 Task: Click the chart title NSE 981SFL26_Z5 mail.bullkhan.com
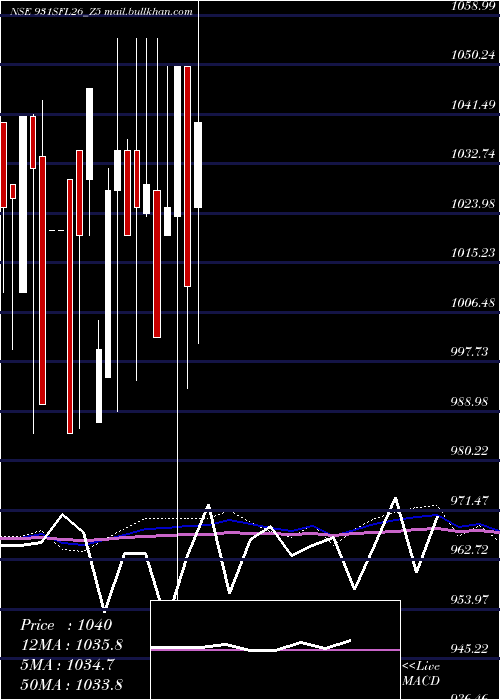(x=101, y=12)
